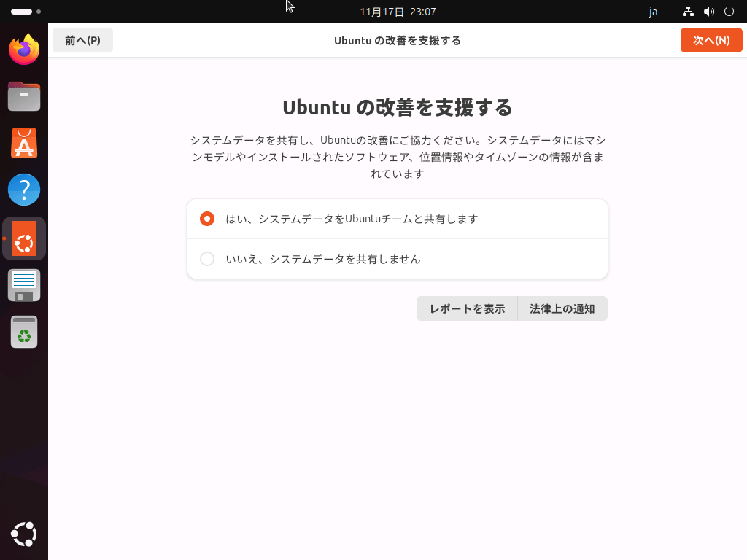Open the Trash icon in dock
This screenshot has width=747, height=560.
[x=24, y=332]
